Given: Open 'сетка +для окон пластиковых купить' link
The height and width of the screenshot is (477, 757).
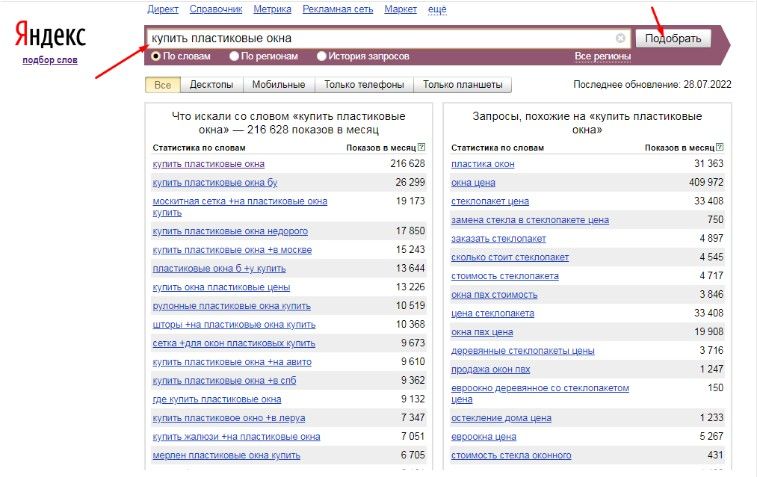Looking at the screenshot, I should click(x=234, y=343).
